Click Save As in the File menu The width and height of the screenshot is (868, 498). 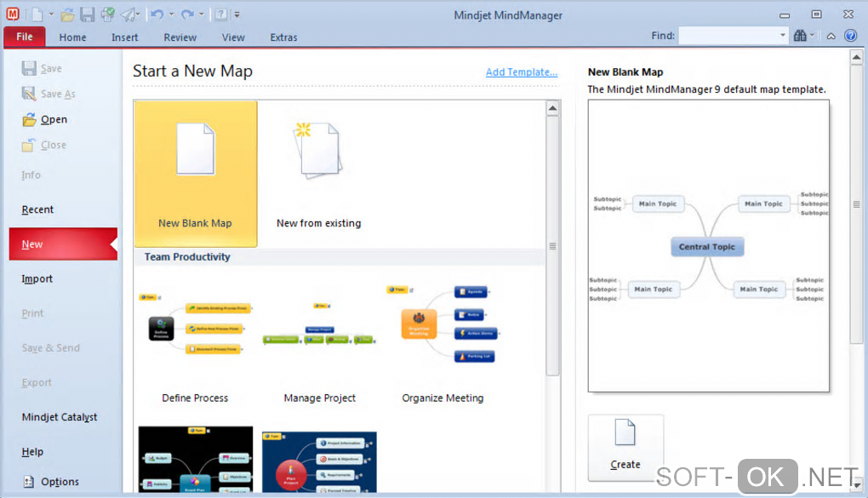click(49, 94)
